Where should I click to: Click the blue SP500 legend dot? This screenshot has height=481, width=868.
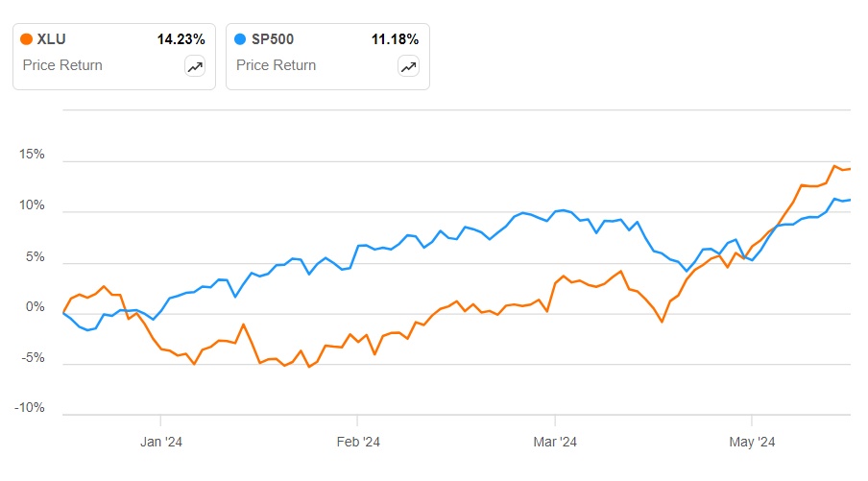(x=241, y=39)
